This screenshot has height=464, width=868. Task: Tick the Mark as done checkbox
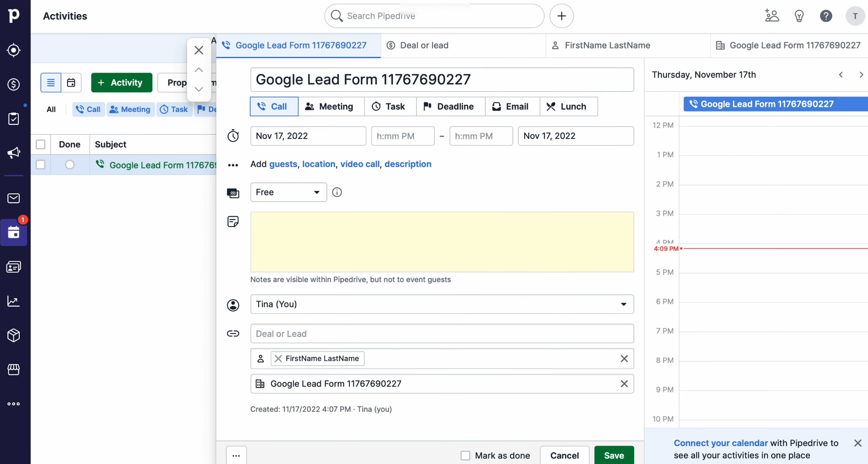click(465, 455)
